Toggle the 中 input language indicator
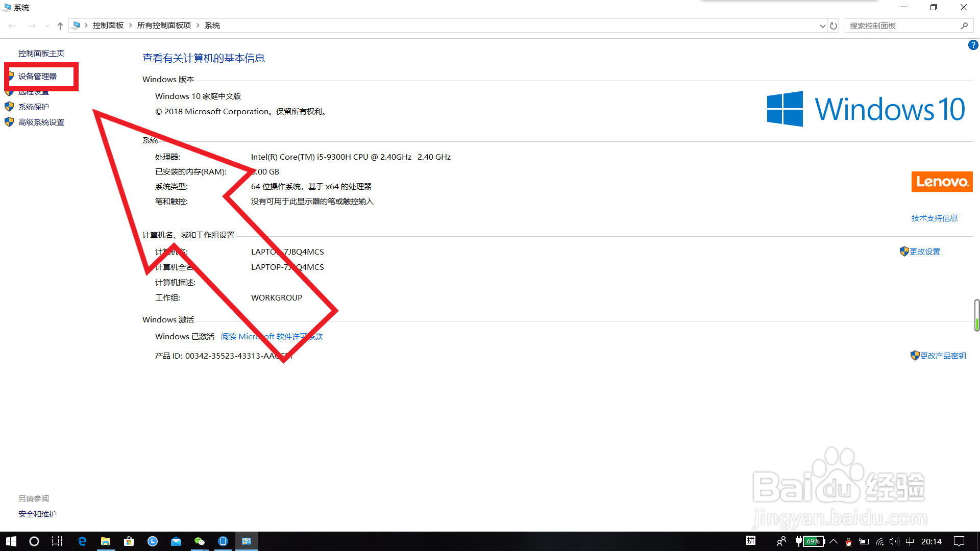The height and width of the screenshot is (551, 980). pyautogui.click(x=910, y=541)
